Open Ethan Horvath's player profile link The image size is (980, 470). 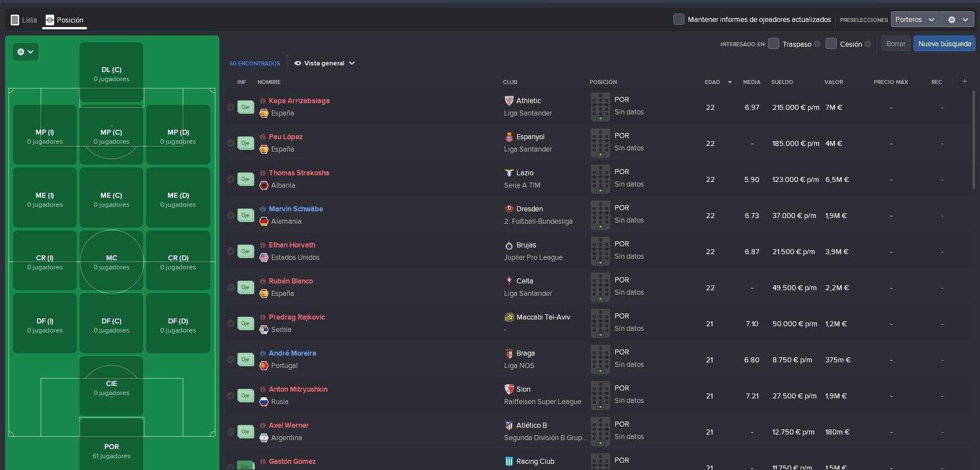point(292,245)
